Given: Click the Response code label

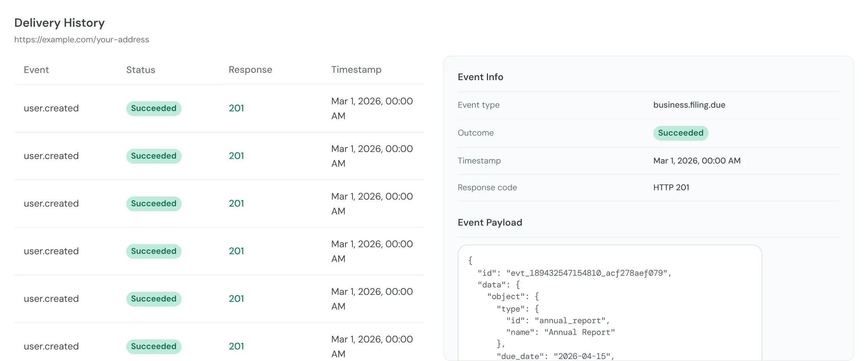Looking at the screenshot, I should click(x=487, y=188).
